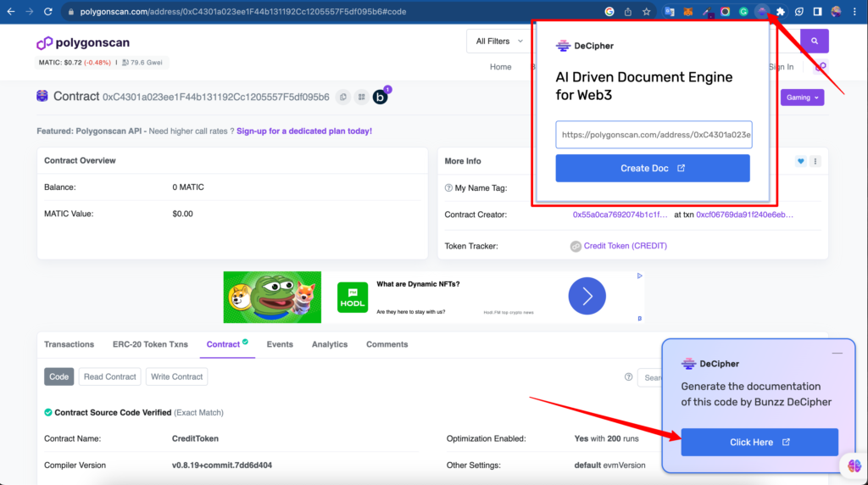
Task: Open the More Info vertical dots menu
Action: coord(815,161)
